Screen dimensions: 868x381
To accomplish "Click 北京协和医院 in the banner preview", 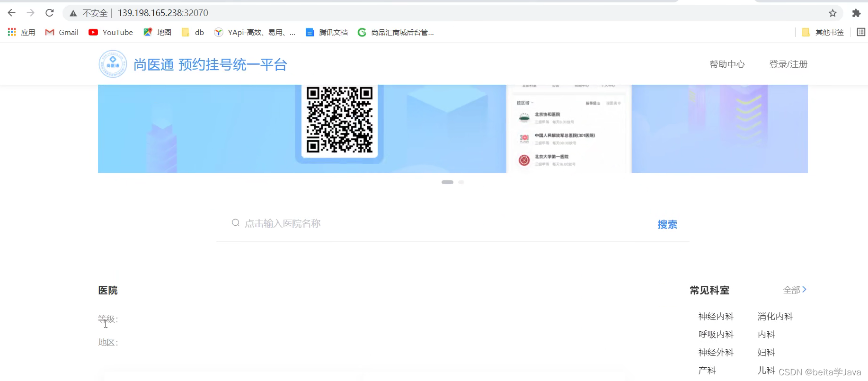I will coord(547,115).
